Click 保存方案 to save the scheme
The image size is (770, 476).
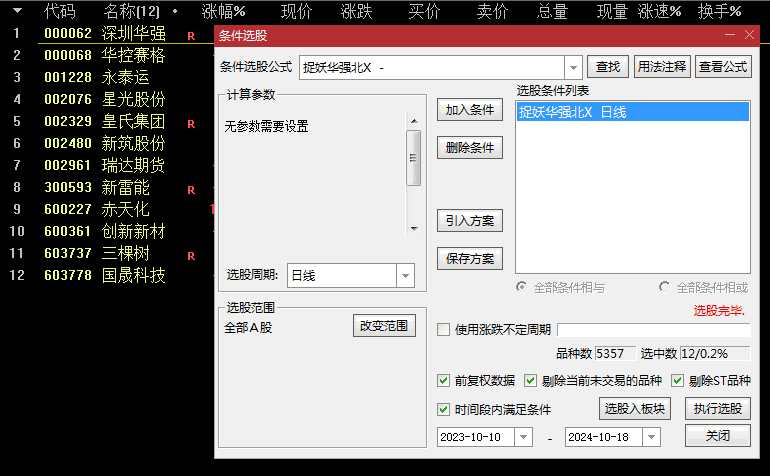tap(470, 258)
